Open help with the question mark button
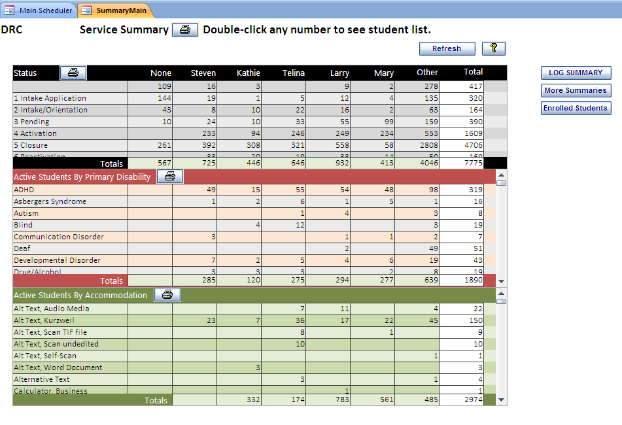The image size is (622, 425). point(494,48)
